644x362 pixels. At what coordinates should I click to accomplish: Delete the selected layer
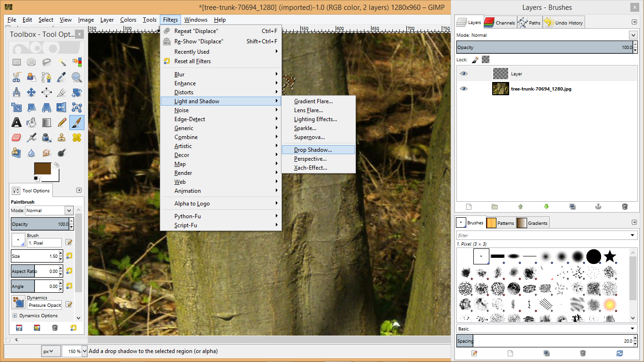tap(625, 206)
